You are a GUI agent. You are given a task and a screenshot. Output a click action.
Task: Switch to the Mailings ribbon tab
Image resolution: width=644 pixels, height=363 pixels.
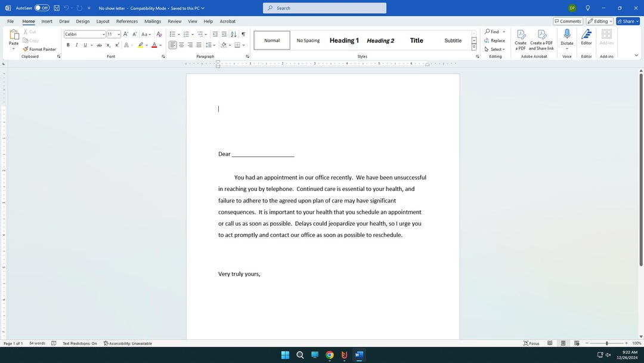pos(152,21)
